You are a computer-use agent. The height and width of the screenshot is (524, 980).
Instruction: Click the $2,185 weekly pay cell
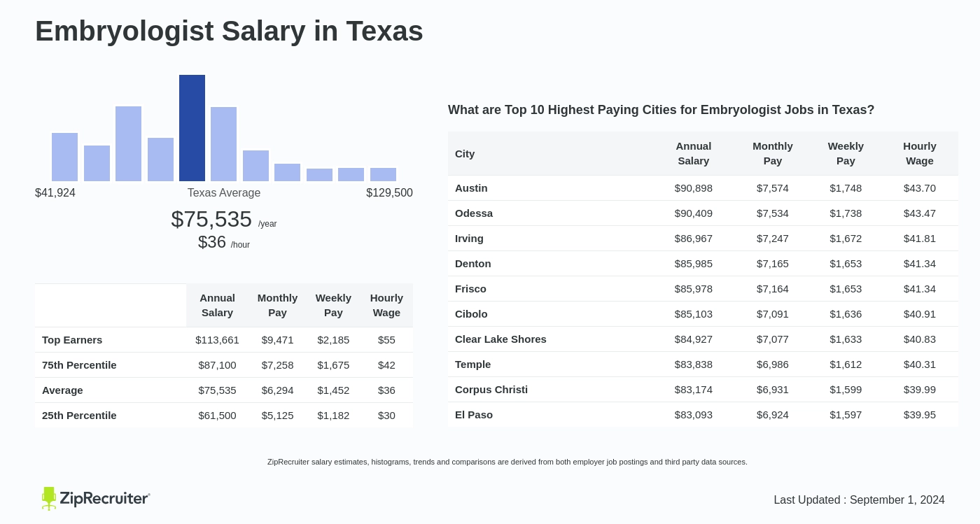point(333,340)
